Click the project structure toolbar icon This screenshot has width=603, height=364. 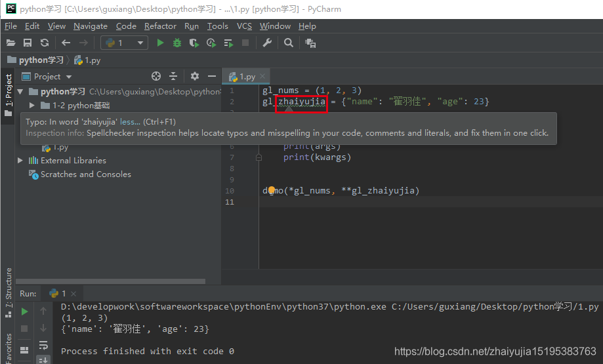310,43
